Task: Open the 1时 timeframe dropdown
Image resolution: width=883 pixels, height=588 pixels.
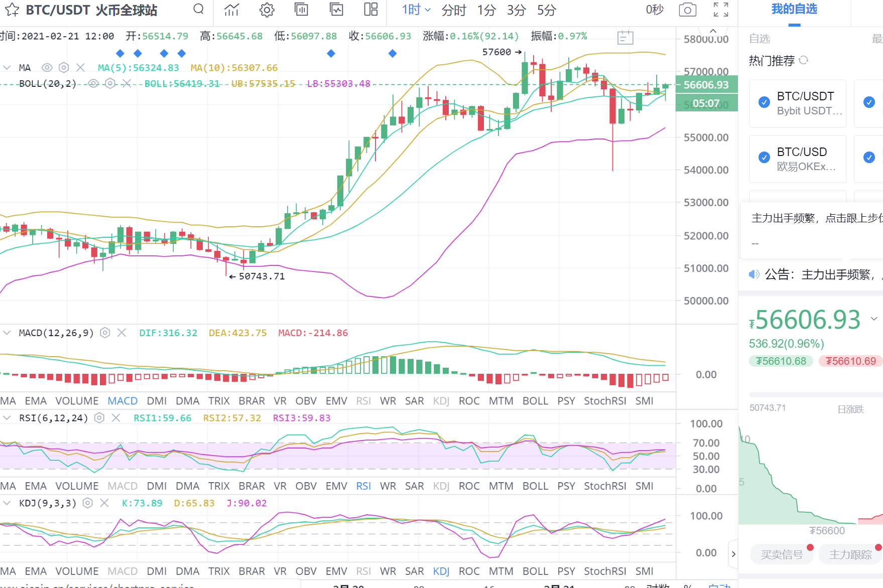Action: (416, 10)
